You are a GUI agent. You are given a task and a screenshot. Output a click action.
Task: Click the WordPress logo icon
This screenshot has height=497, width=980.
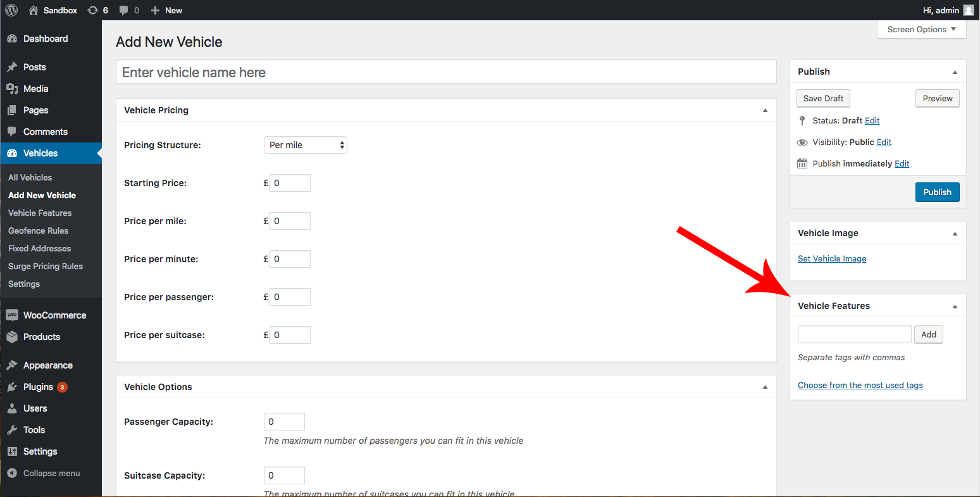coord(11,10)
